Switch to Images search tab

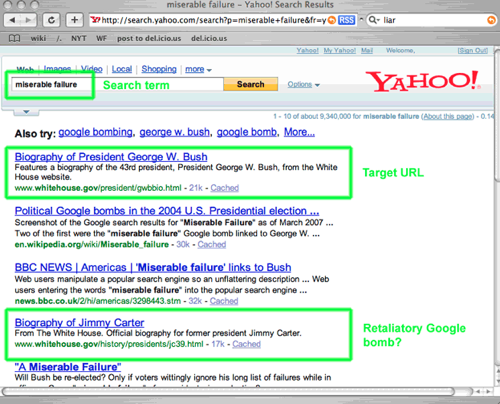point(57,69)
